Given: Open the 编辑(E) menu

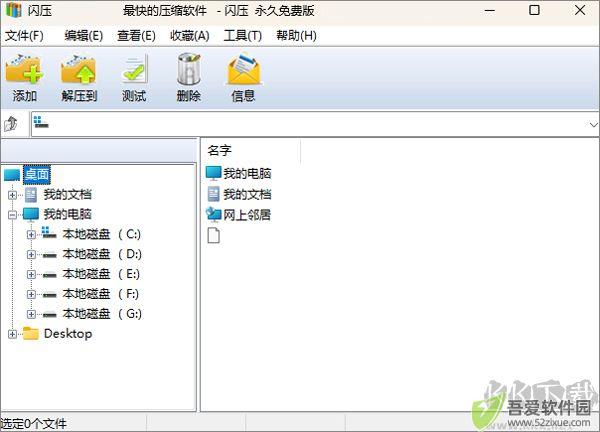Looking at the screenshot, I should coord(83,36).
